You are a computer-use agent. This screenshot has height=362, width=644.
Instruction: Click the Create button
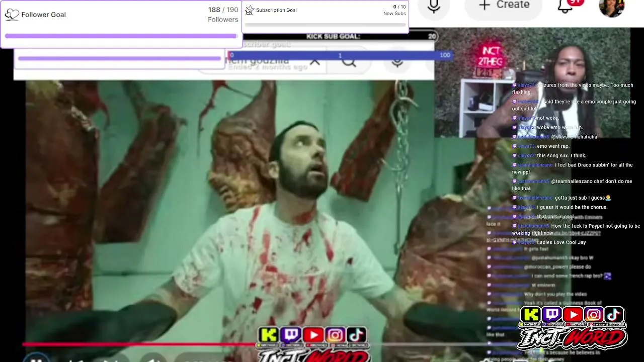tap(505, 5)
